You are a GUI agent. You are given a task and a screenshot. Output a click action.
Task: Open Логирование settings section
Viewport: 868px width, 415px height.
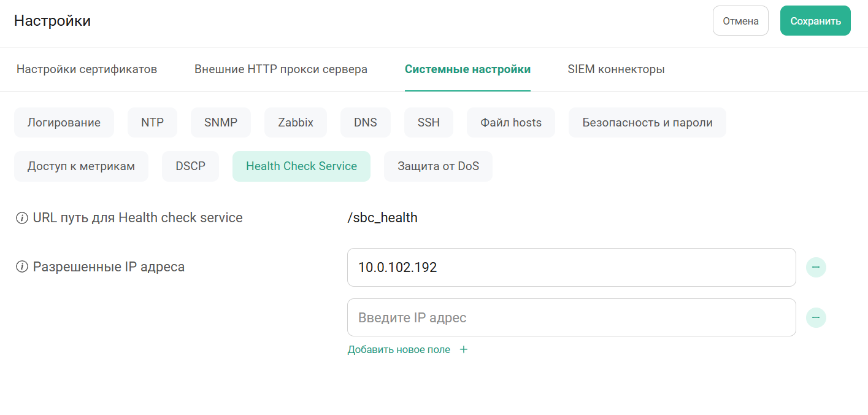[64, 123]
